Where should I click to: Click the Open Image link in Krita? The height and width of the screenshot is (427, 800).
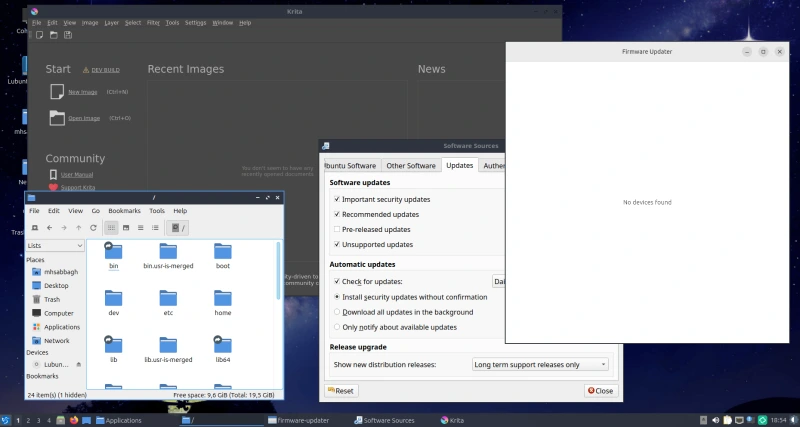[x=84, y=118]
